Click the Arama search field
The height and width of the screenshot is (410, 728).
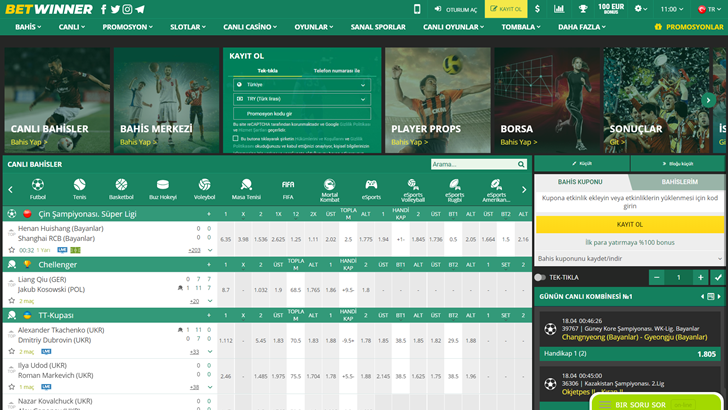point(474,164)
